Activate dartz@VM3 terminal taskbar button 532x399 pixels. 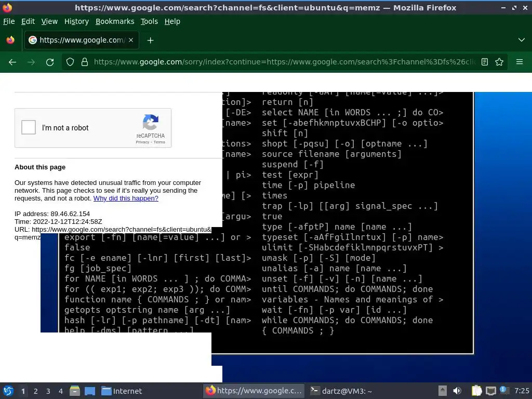click(341, 391)
